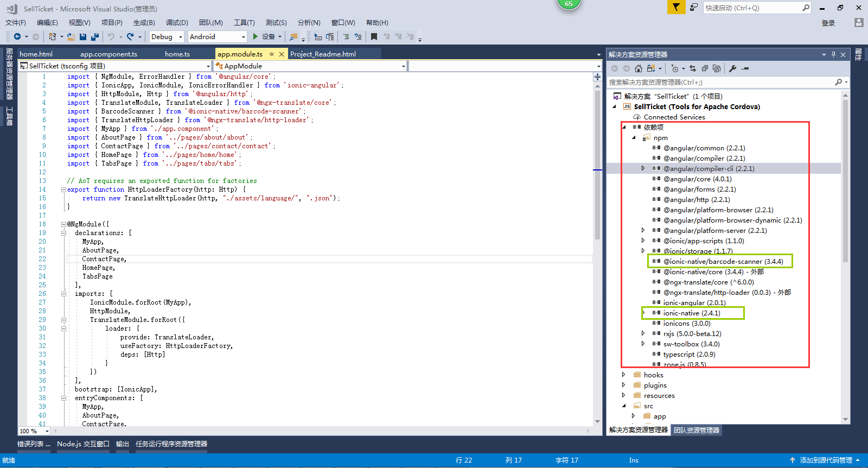The image size is (868, 468).
Task: Toggle pin on the app.module.ts tab
Action: click(271, 54)
